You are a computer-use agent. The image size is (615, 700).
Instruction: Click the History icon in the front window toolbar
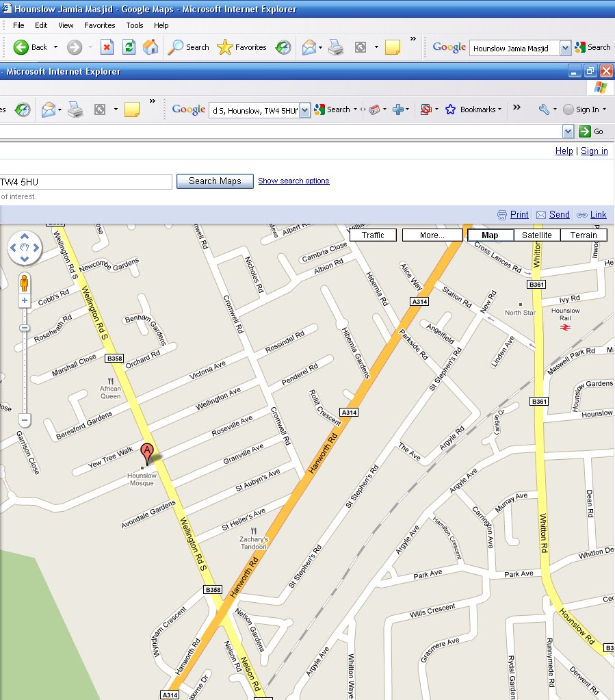pos(23,109)
